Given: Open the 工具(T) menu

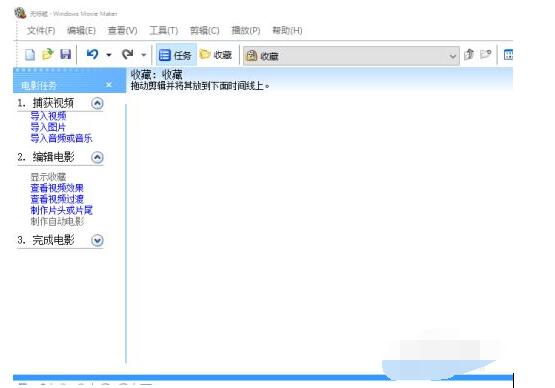Looking at the screenshot, I should point(164,31).
